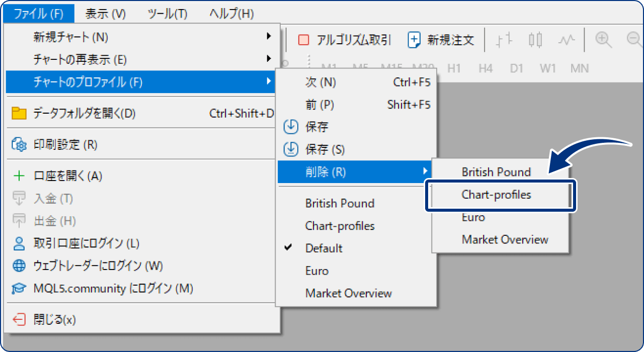Click the arrow beside チャートの再表示 (E)
644x352 pixels.
click(x=269, y=59)
